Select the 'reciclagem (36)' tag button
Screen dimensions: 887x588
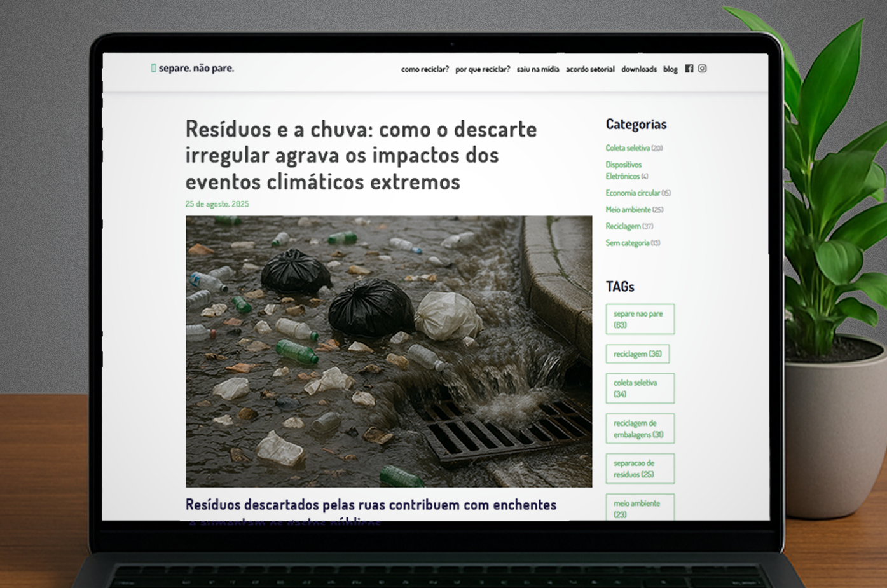tap(637, 354)
